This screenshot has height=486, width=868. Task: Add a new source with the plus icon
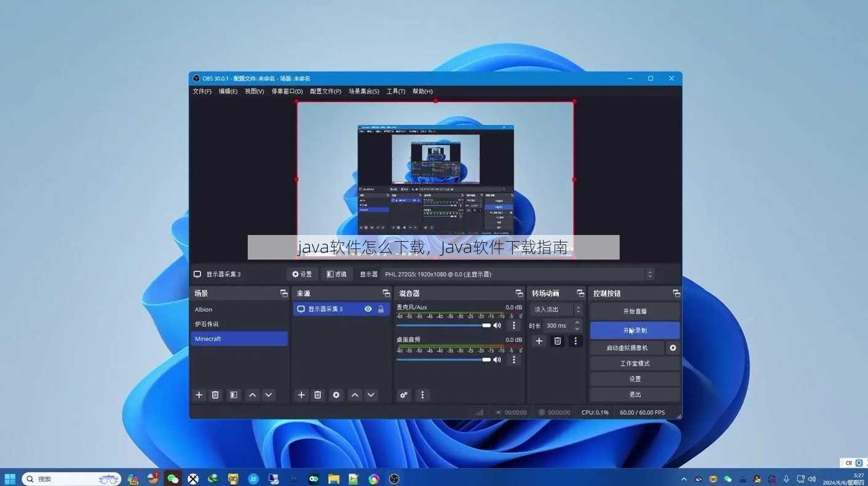(x=301, y=395)
